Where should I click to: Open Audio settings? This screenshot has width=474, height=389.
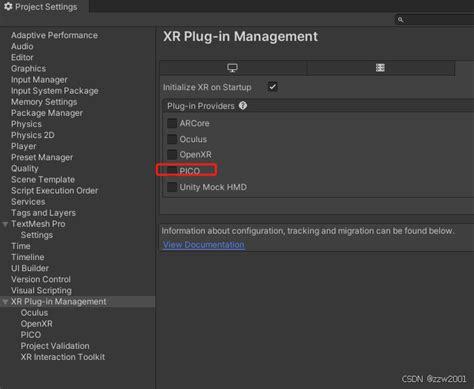(x=22, y=46)
